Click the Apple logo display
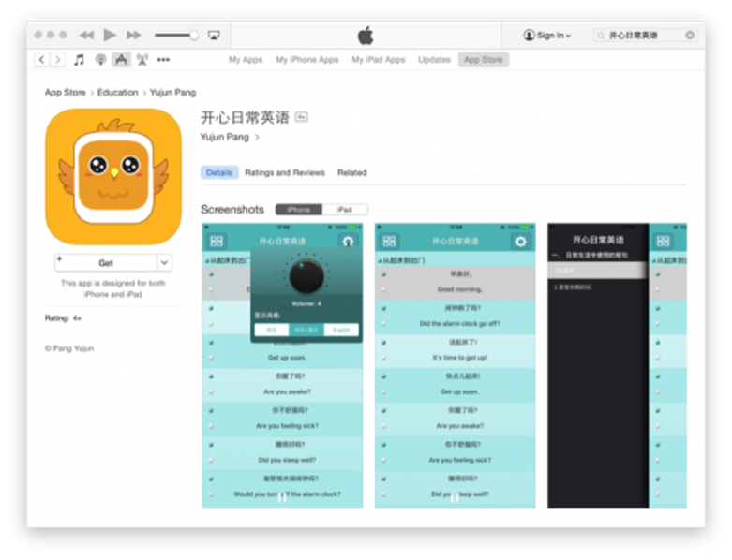Screen dimensions: 732x560 pyautogui.click(x=366, y=36)
